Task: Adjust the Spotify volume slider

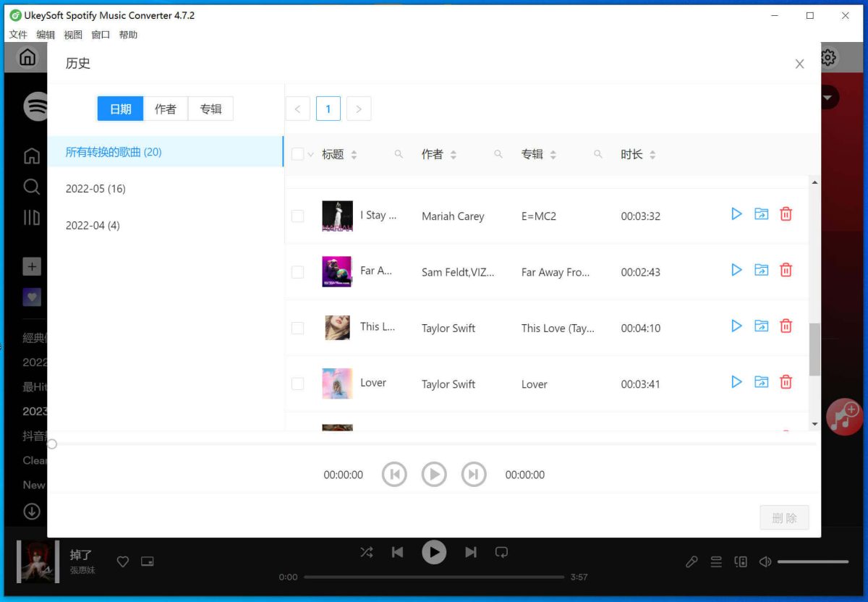Action: pyautogui.click(x=813, y=561)
